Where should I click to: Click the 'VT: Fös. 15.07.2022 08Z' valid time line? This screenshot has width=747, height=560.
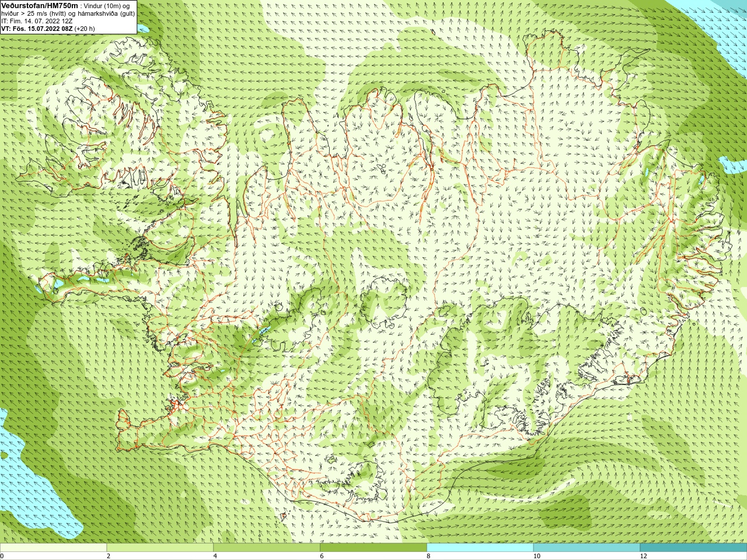pyautogui.click(x=48, y=29)
